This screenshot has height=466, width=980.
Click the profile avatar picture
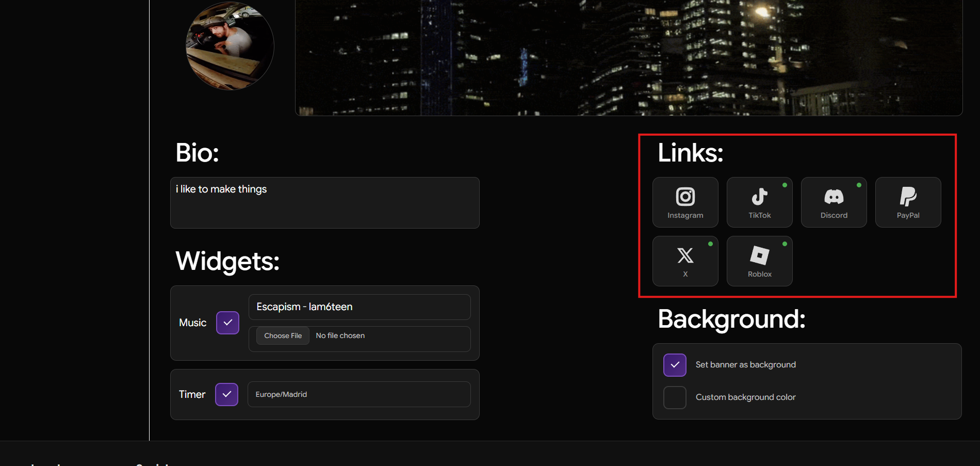[x=230, y=46]
